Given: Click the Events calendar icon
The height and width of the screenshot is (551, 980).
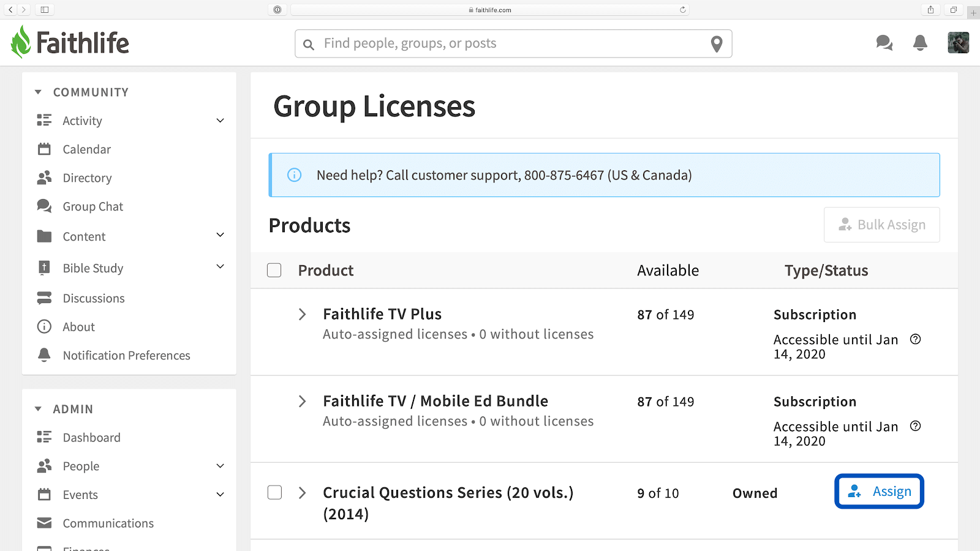Looking at the screenshot, I should coord(44,494).
